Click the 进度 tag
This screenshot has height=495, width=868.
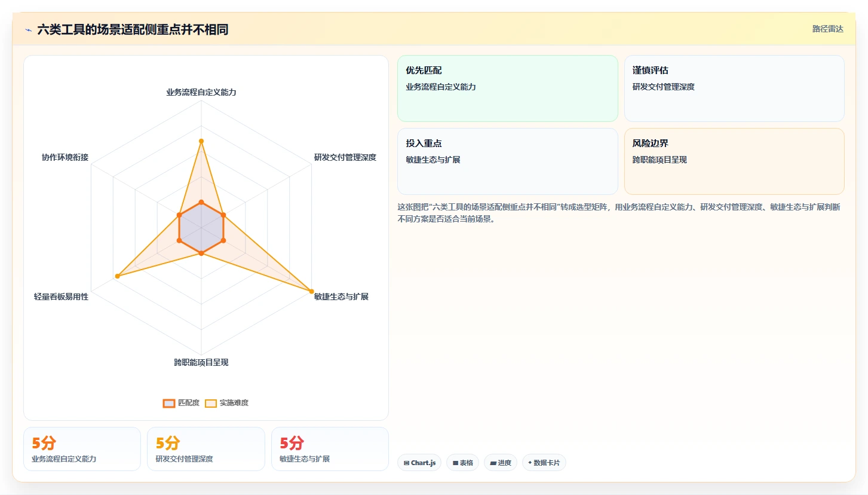click(x=501, y=463)
